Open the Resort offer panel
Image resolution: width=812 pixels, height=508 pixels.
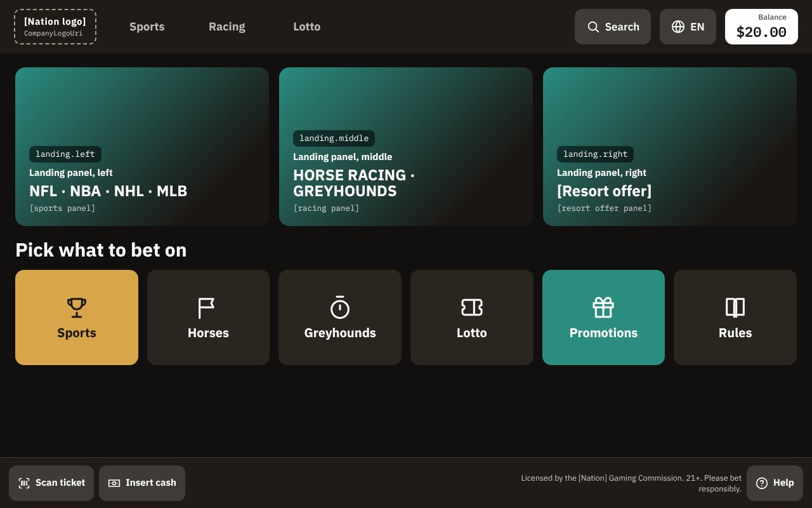click(x=670, y=147)
